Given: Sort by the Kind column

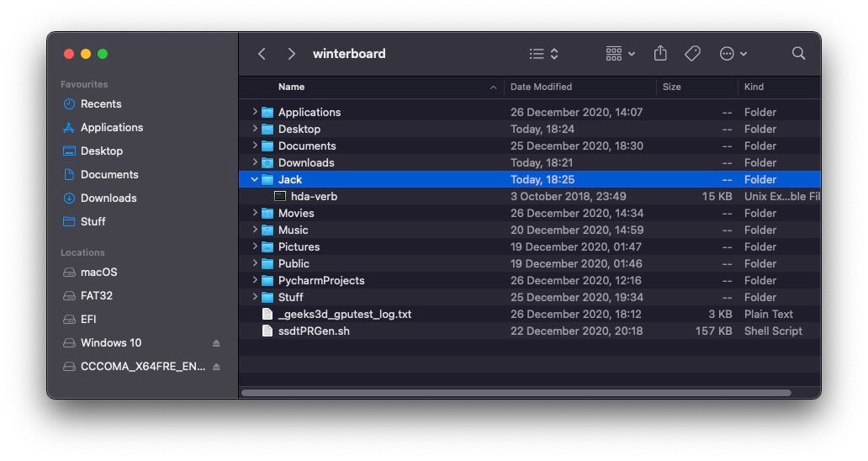Looking at the screenshot, I should click(x=754, y=87).
